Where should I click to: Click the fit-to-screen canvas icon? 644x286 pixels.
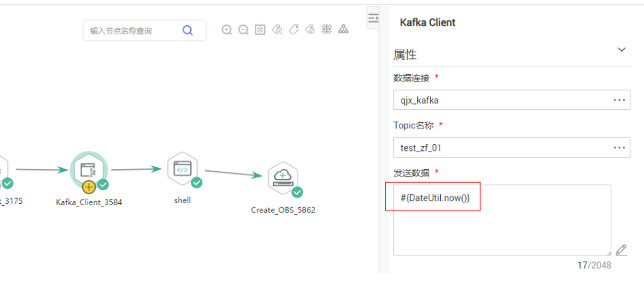pos(260,30)
